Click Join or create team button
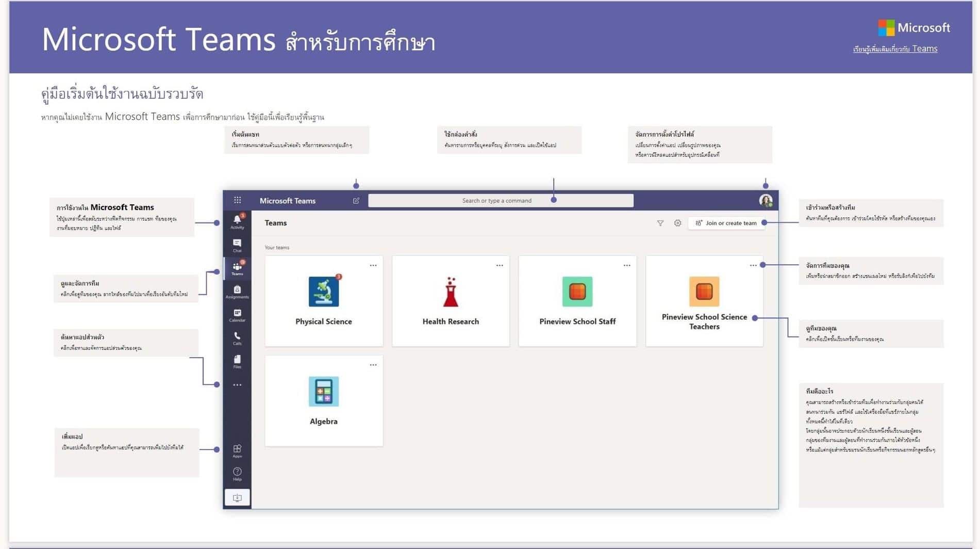Image resolution: width=980 pixels, height=549 pixels. click(726, 223)
